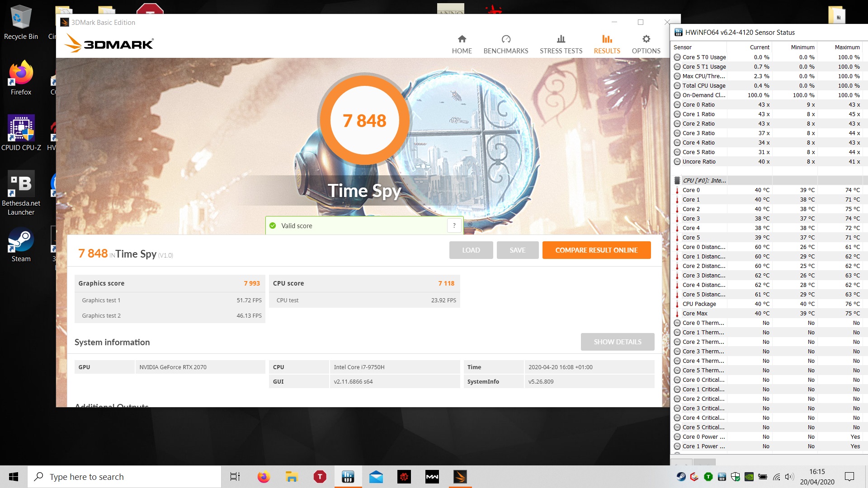This screenshot has width=868, height=488.
Task: Click the Graphics test 2 row
Action: click(170, 315)
